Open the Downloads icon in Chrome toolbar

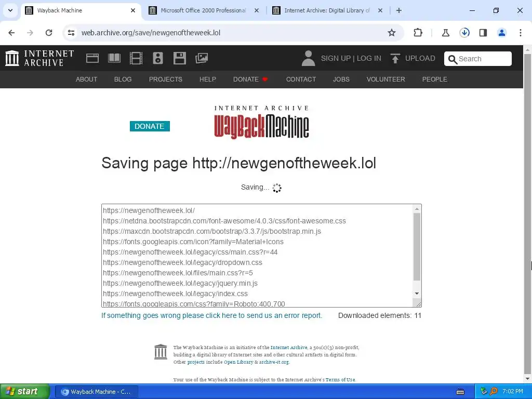pos(464,33)
